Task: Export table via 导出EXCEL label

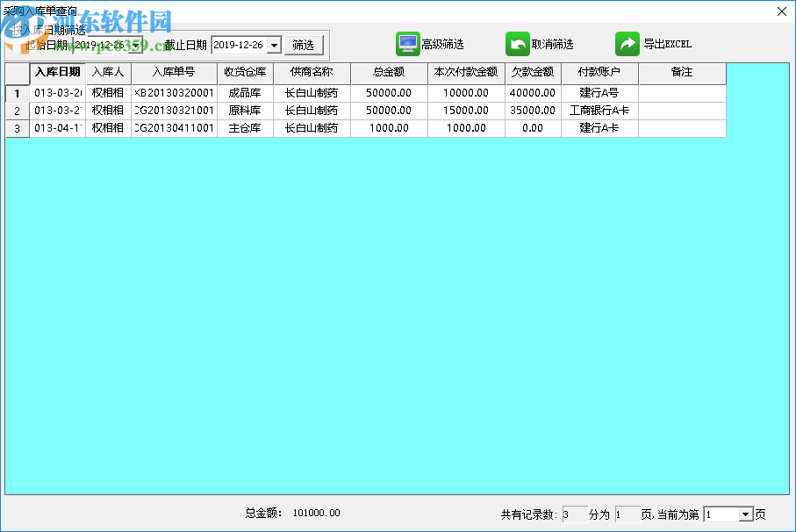Action: pyautogui.click(x=668, y=45)
